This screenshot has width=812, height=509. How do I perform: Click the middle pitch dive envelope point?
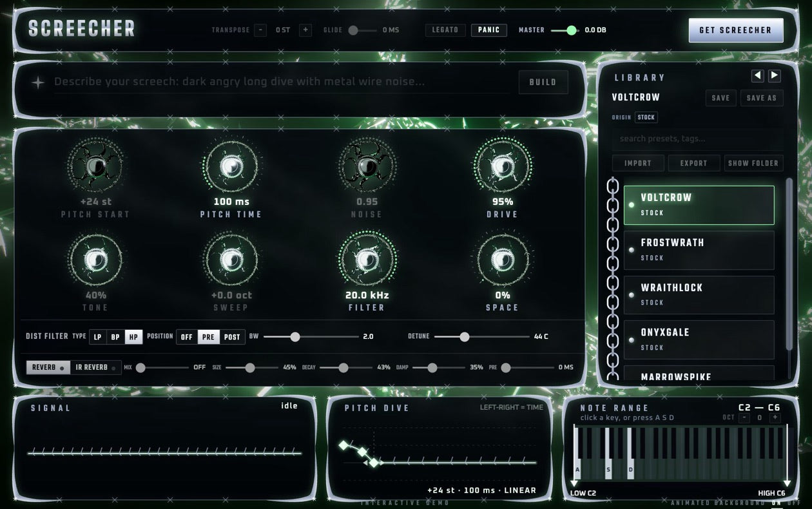point(362,452)
